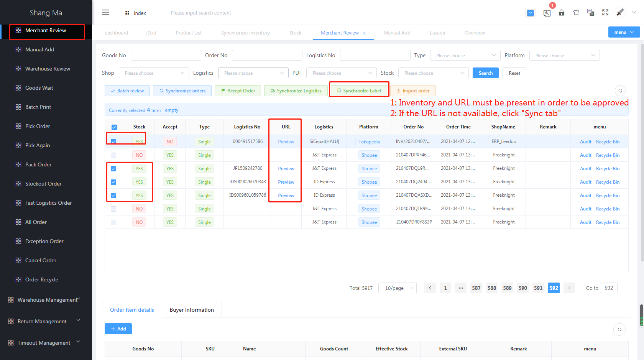Toggle fullscreen mode icon
This screenshot has width=644, height=360.
coord(605,13)
